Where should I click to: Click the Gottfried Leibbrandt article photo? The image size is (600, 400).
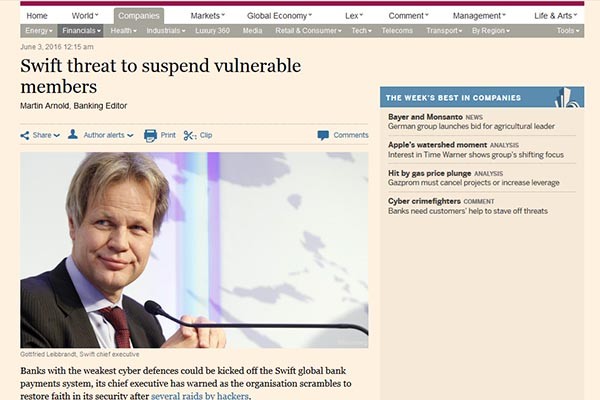[194, 249]
